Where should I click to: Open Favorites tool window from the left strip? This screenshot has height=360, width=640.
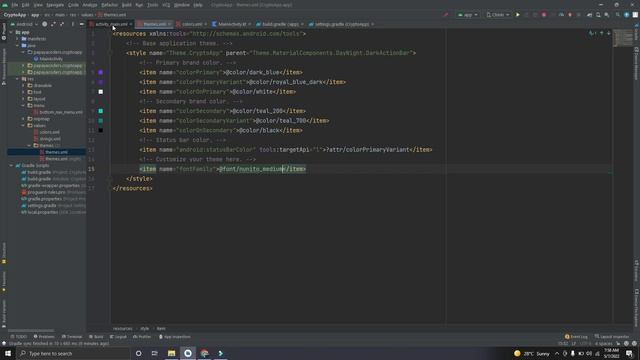point(4,282)
